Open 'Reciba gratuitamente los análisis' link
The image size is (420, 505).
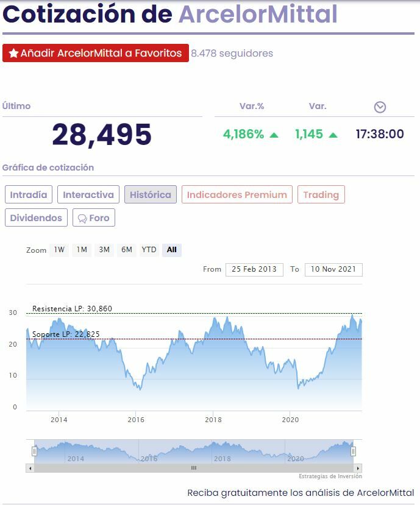[301, 493]
